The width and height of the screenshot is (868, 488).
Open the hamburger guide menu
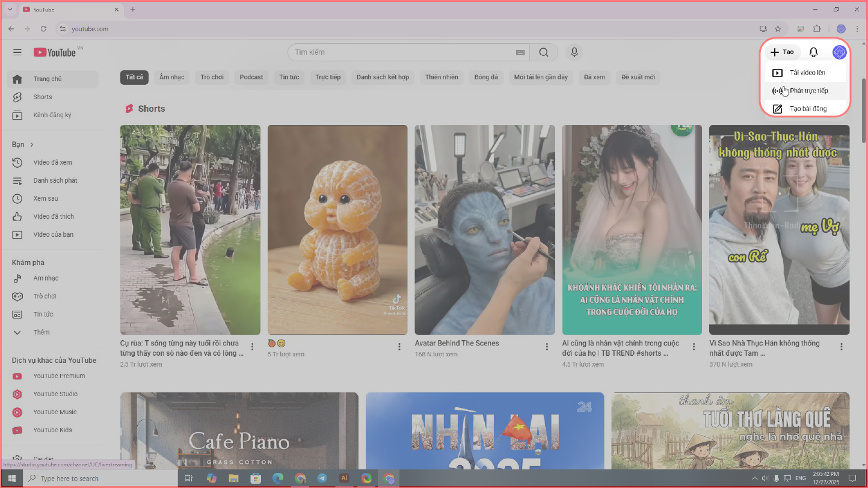tap(17, 52)
